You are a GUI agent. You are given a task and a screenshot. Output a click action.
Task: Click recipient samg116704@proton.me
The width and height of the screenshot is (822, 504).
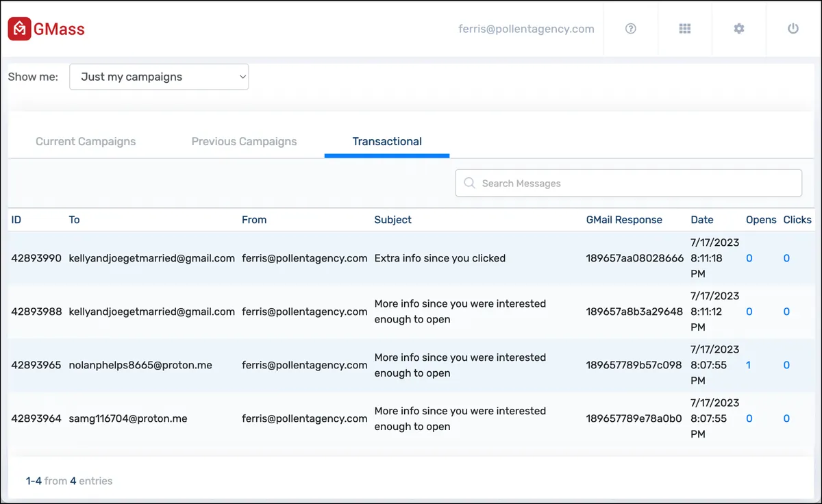coord(128,418)
